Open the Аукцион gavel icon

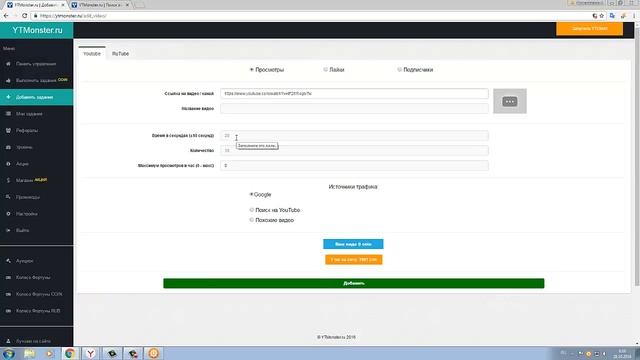(x=8, y=261)
